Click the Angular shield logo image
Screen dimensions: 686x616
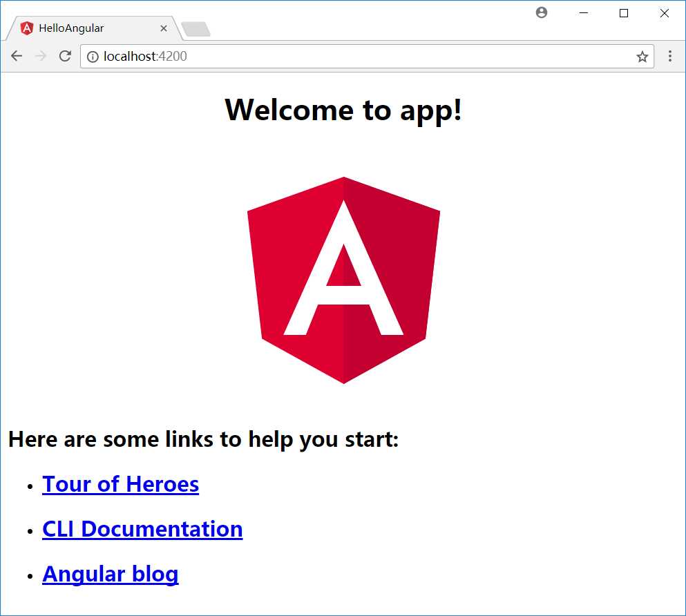click(343, 280)
